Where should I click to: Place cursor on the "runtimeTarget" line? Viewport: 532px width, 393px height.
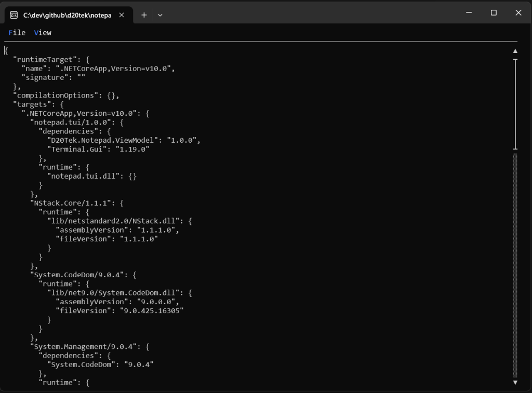(x=52, y=60)
